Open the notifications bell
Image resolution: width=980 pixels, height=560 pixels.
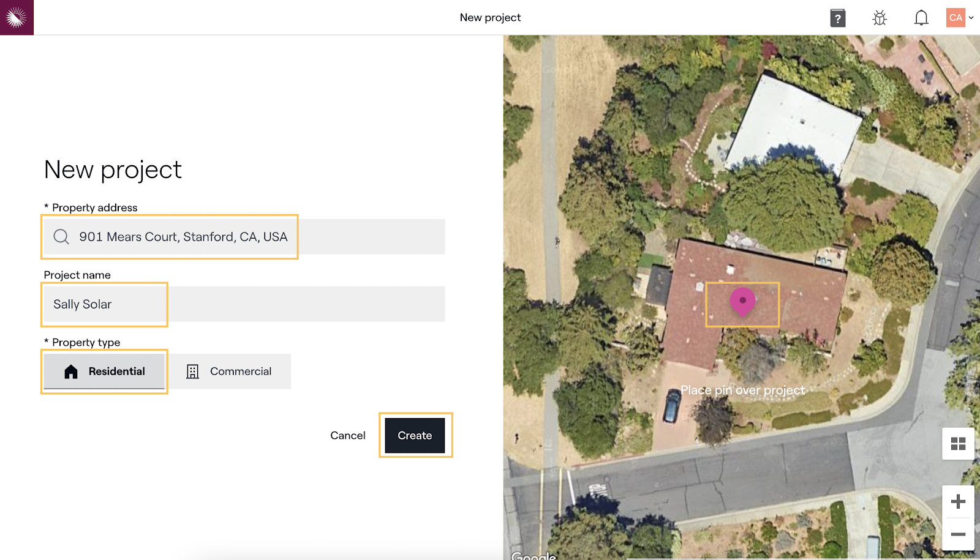[x=921, y=18]
